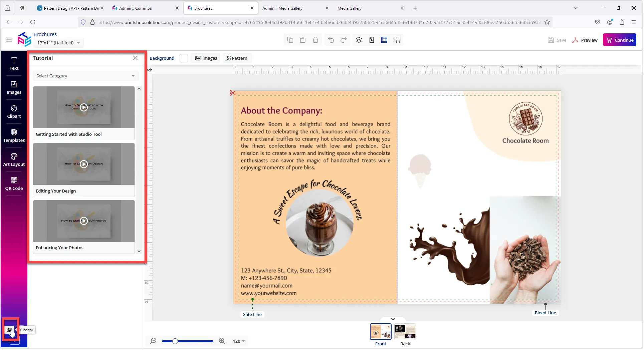Viewport: 644px width, 350px height.
Task: Collapse the page thumbnails chevron
Action: click(393, 319)
